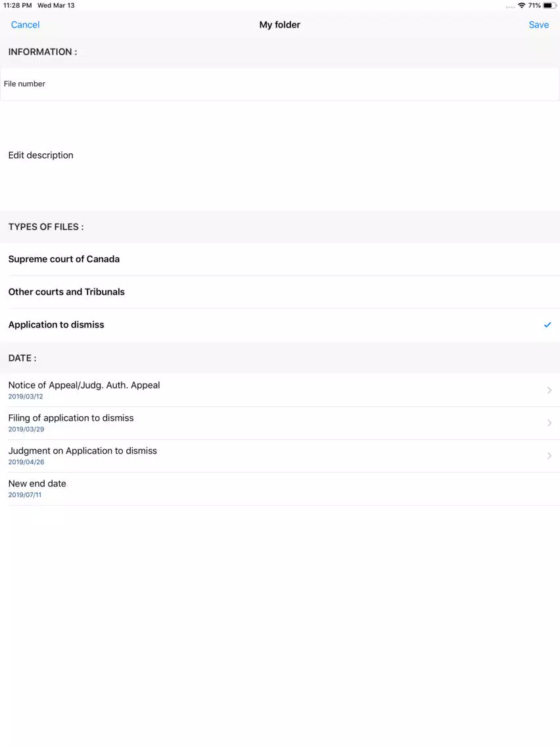
Task: Open Judgment on Application to dismiss date
Action: pyautogui.click(x=280, y=456)
